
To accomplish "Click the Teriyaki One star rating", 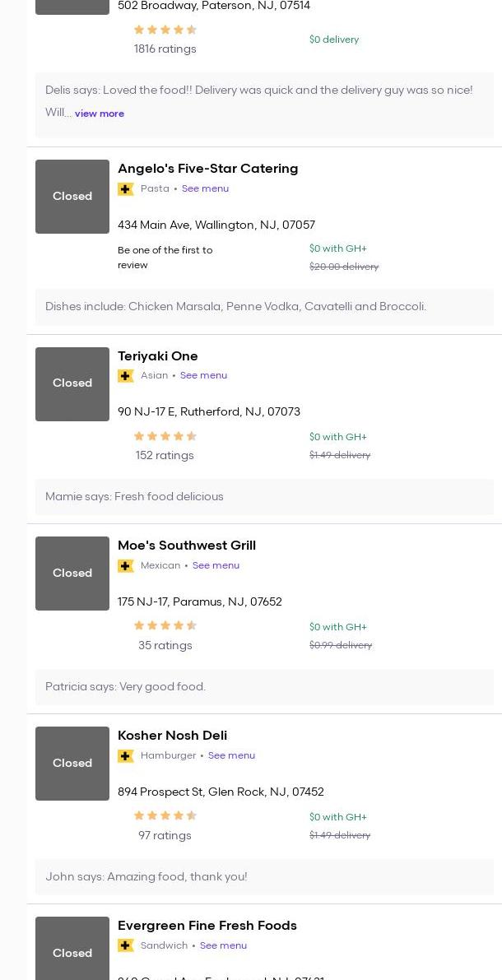I will [165, 436].
